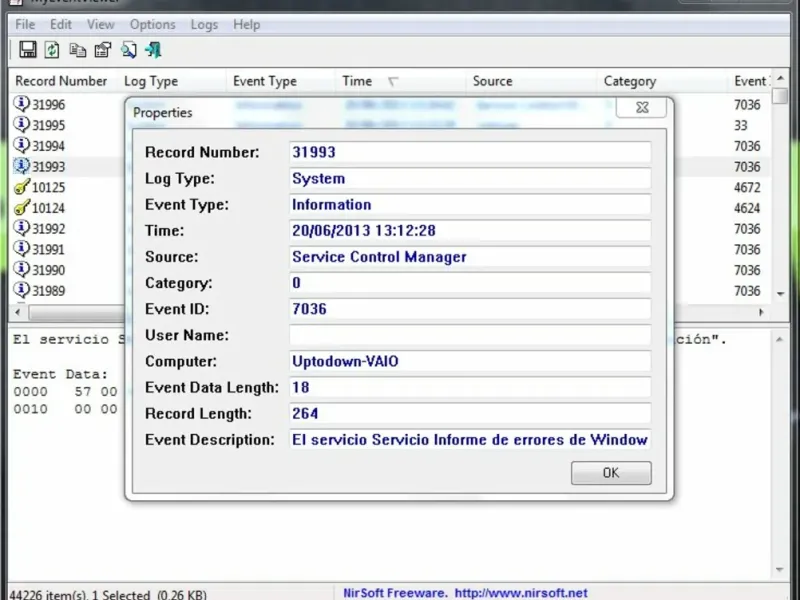Open the Edit menu
This screenshot has height=600, width=800.
click(61, 24)
